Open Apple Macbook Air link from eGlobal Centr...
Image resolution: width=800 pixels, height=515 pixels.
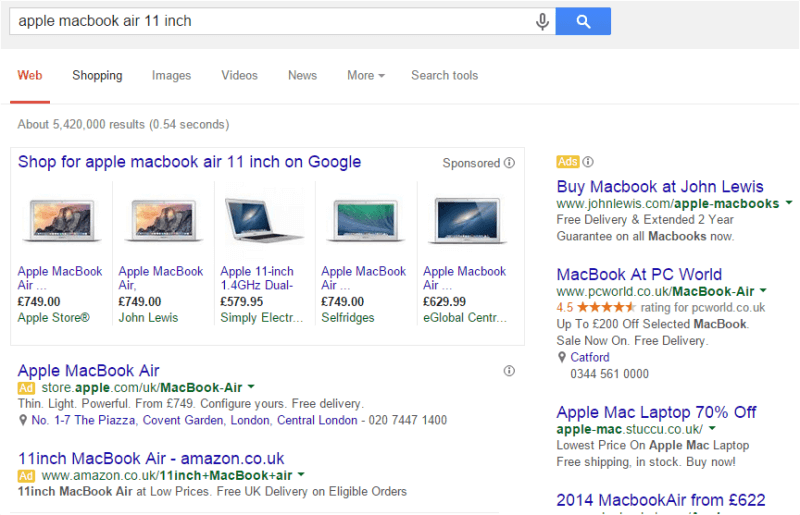point(465,278)
